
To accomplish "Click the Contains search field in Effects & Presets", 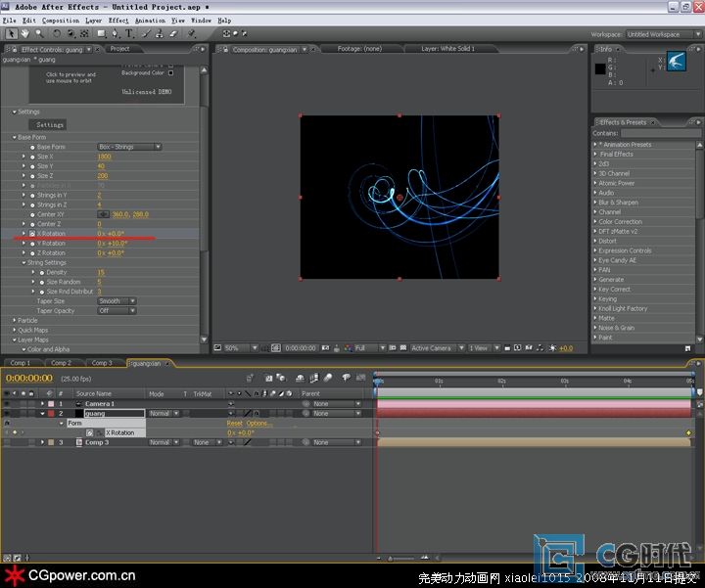I will (661, 133).
